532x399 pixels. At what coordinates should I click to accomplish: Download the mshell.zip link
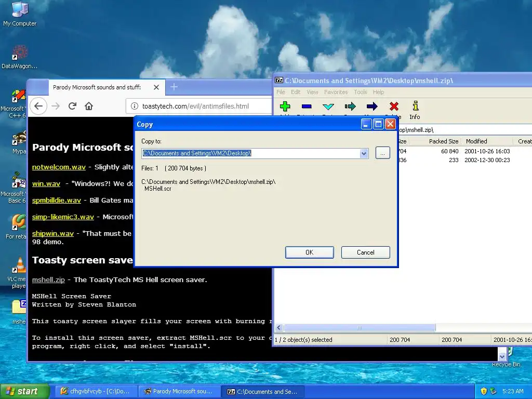(48, 280)
